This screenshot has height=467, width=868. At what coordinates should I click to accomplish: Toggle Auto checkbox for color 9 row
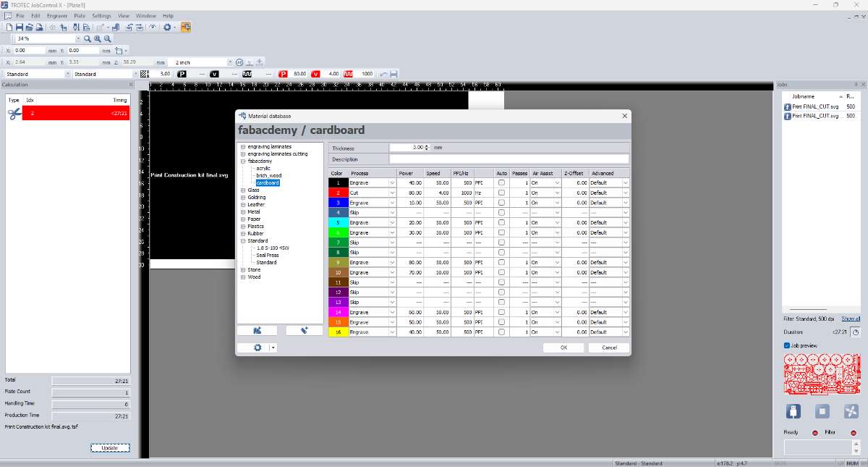[502, 263]
